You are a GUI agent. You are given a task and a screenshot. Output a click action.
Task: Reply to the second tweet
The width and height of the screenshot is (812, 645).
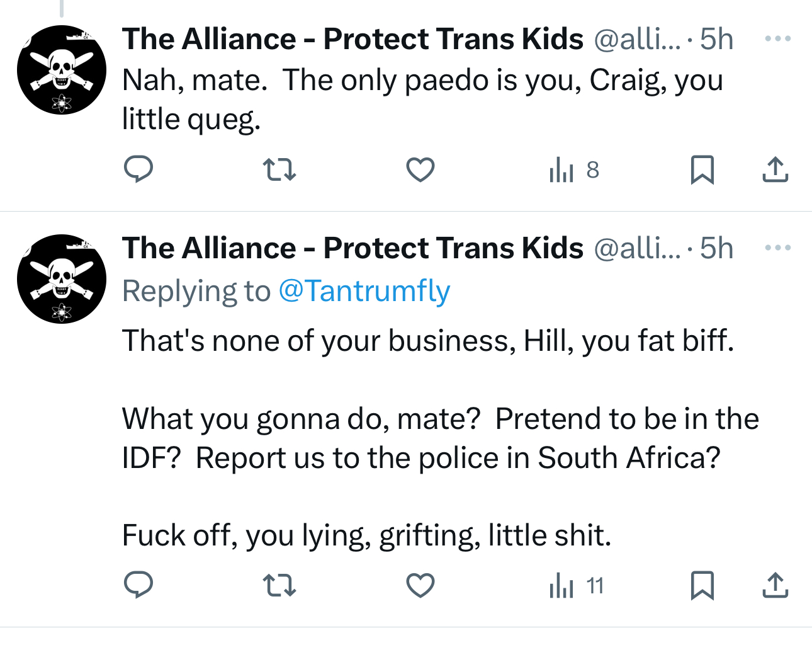click(x=138, y=585)
